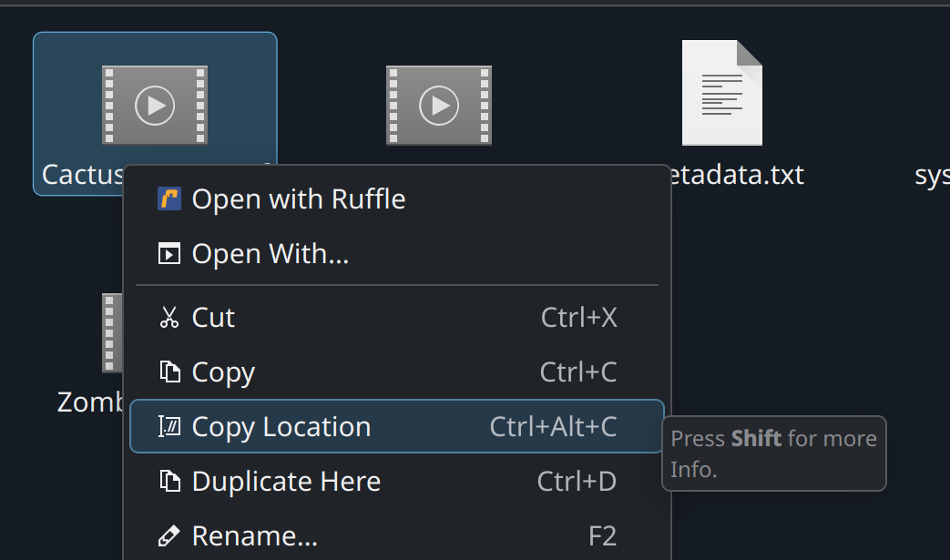Select the unlabeled middle video file thumbnail
The image size is (950, 560).
(x=439, y=106)
